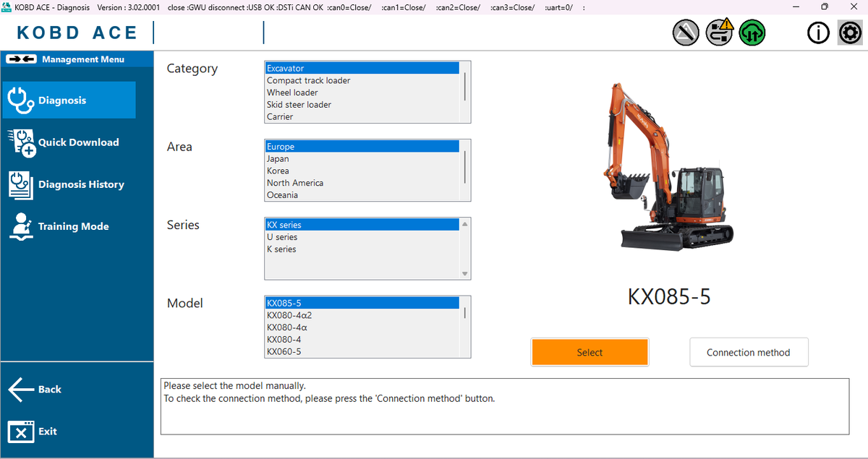Click the Training Mode person icon
The width and height of the screenshot is (868, 459).
coord(20,226)
